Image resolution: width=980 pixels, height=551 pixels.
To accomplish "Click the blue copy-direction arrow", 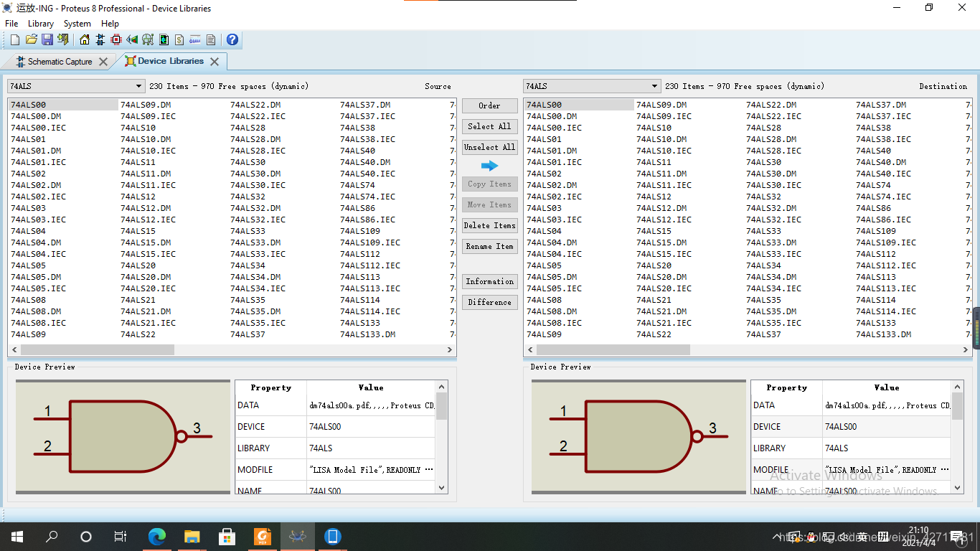I will point(489,166).
